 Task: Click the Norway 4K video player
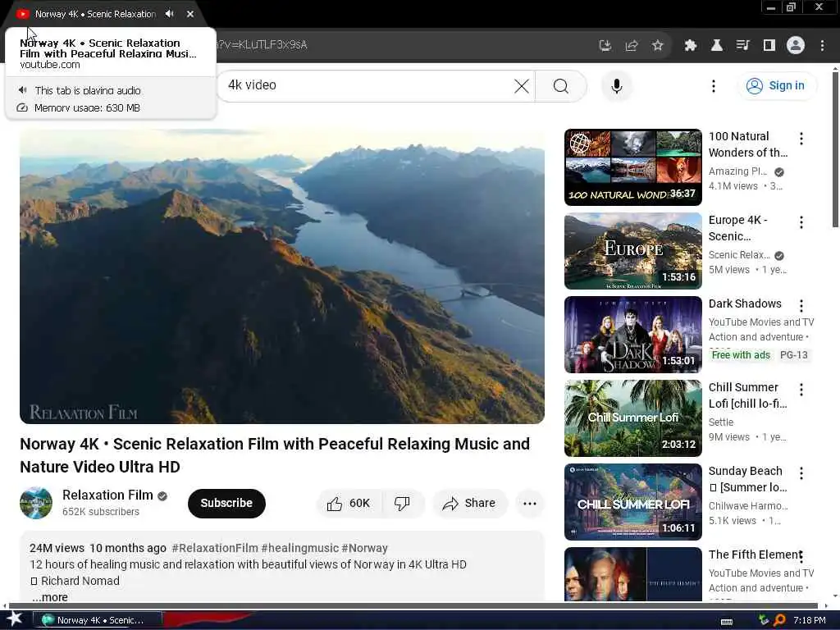pyautogui.click(x=282, y=276)
